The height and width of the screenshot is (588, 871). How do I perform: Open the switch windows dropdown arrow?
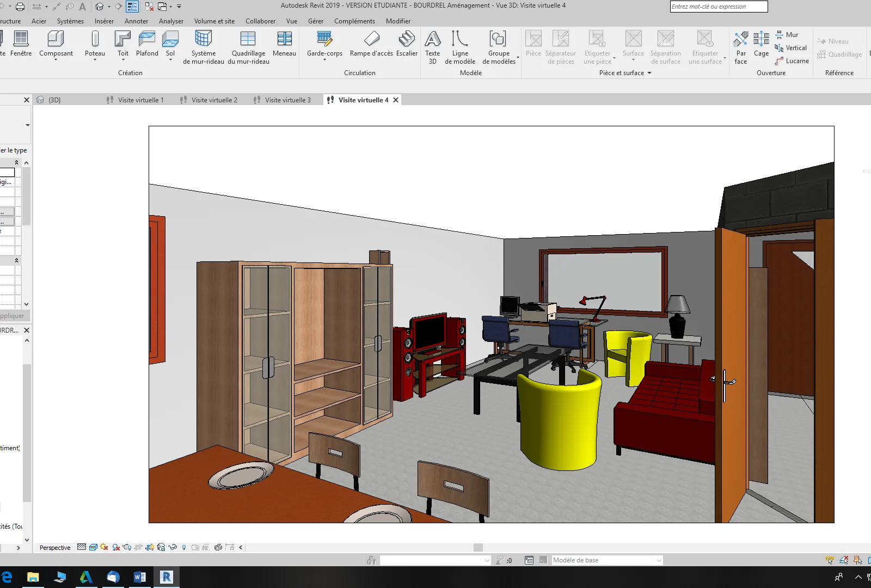click(x=171, y=7)
